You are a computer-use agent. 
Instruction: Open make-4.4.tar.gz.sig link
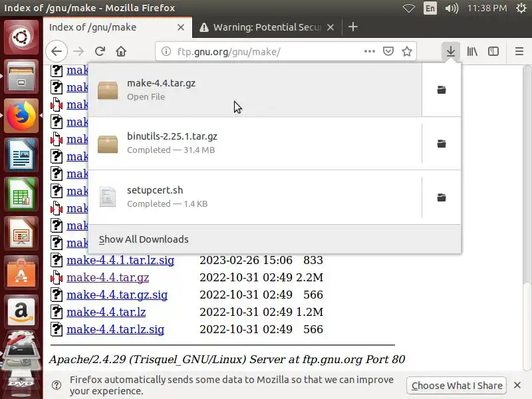(x=117, y=295)
